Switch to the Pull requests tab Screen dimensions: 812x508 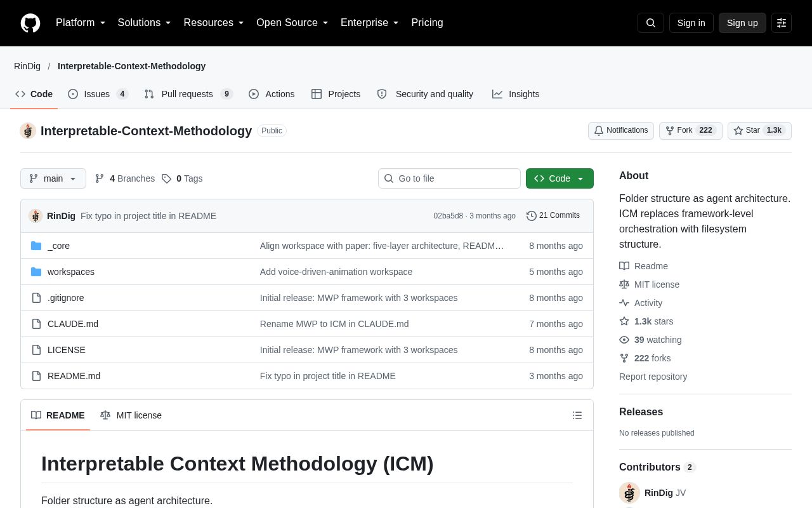(188, 94)
